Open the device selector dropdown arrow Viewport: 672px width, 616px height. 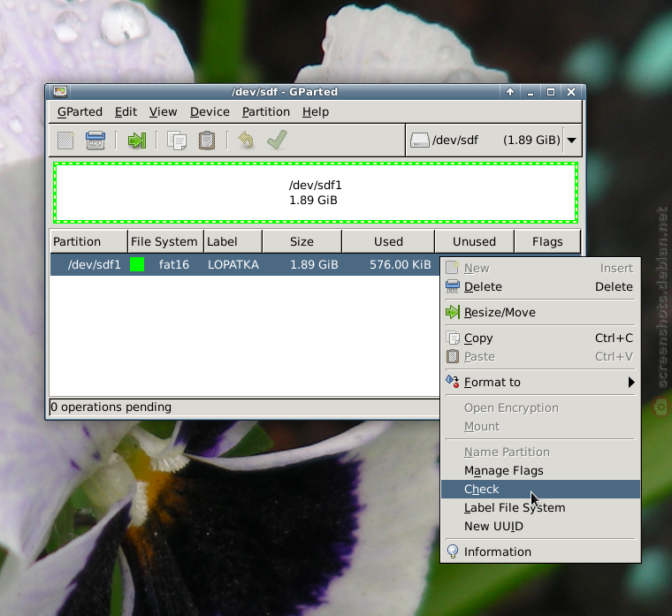click(572, 140)
